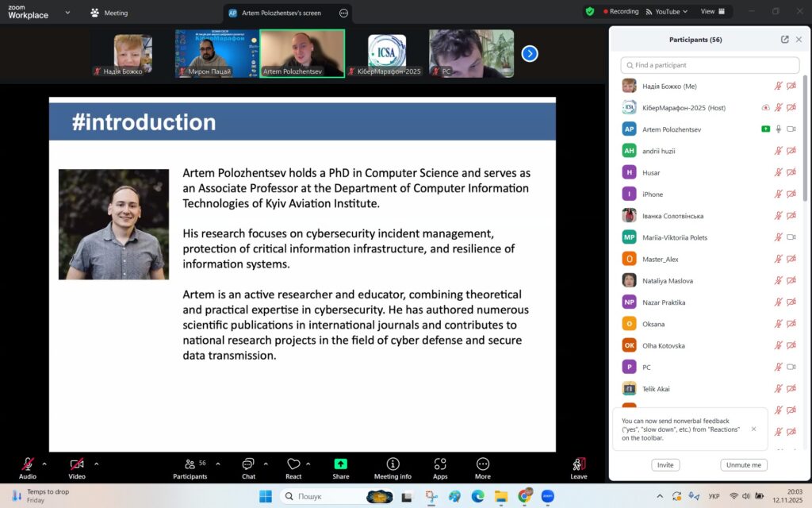Open Meeting info
812x508 pixels.
tap(393, 464)
